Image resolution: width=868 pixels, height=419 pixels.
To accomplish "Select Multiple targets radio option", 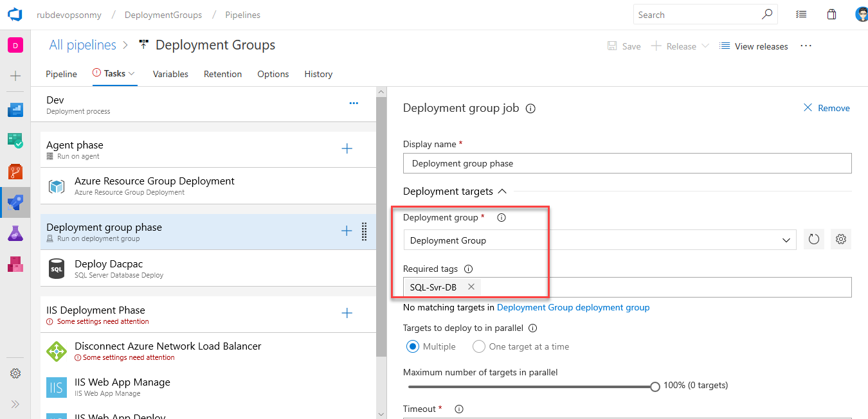I will pos(412,346).
